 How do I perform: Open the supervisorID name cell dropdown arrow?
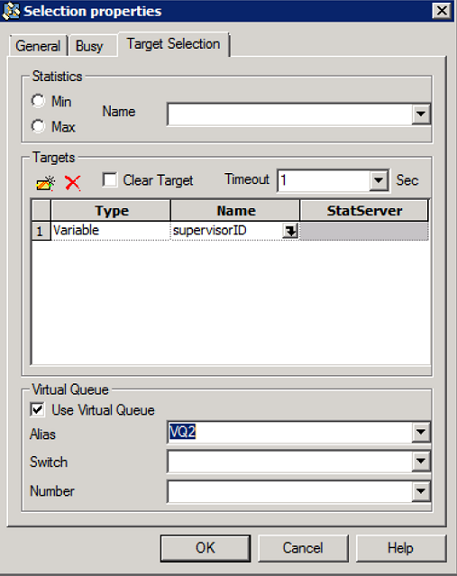(290, 231)
